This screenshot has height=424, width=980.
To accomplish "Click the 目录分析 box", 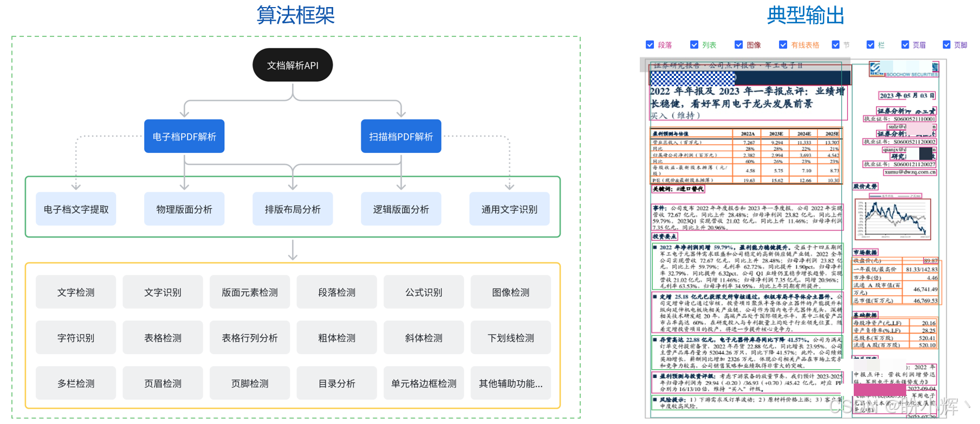I will (337, 383).
